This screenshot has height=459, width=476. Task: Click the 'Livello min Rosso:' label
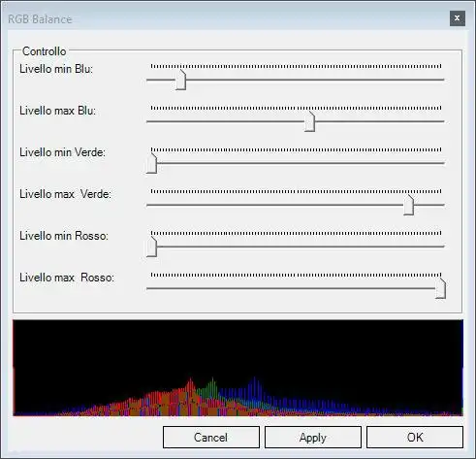tap(64, 236)
